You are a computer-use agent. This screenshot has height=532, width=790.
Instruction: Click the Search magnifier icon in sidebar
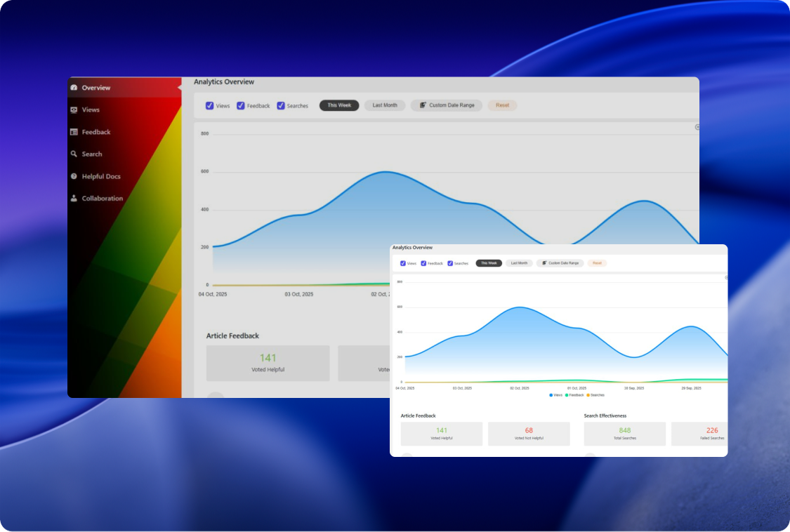click(74, 154)
